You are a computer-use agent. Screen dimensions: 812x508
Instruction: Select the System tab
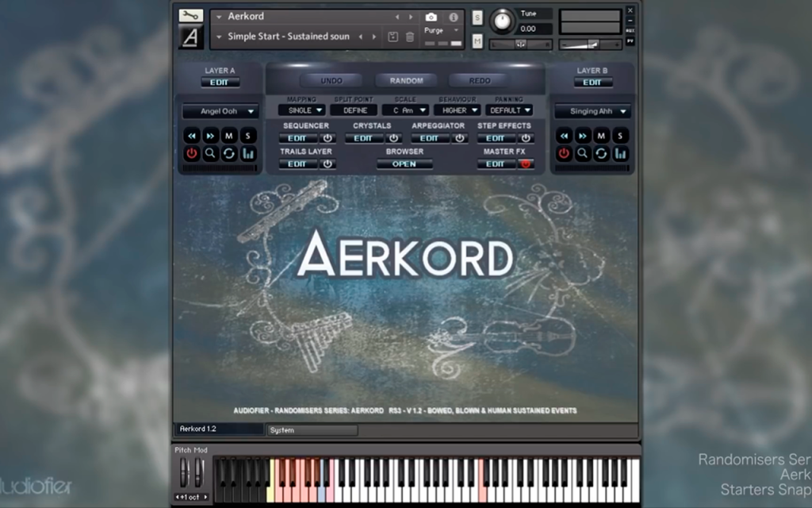(312, 430)
